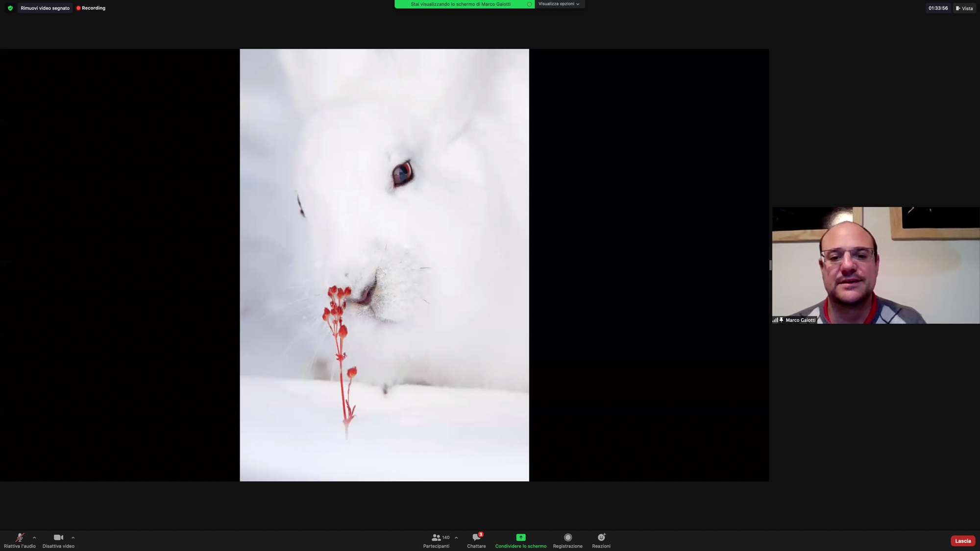Select Marco Gaiotti's video thumbnail
The width and height of the screenshot is (980, 551).
pyautogui.click(x=876, y=265)
